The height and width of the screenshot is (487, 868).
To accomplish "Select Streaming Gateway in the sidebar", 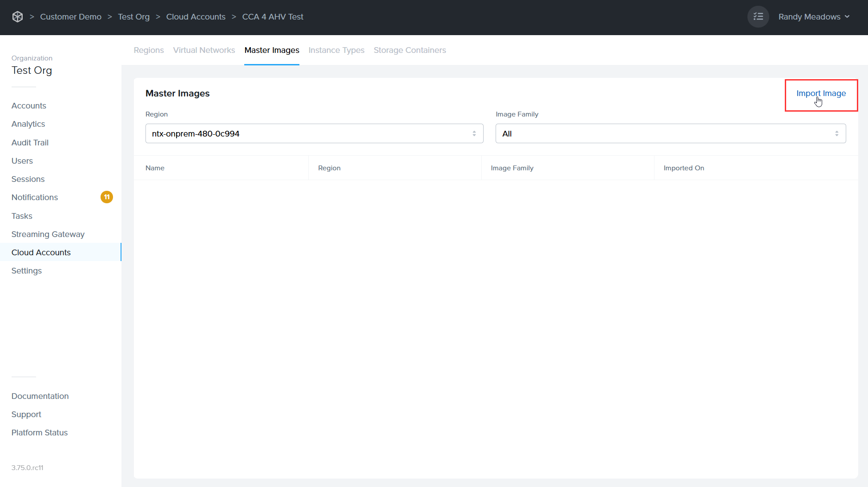I will point(48,234).
